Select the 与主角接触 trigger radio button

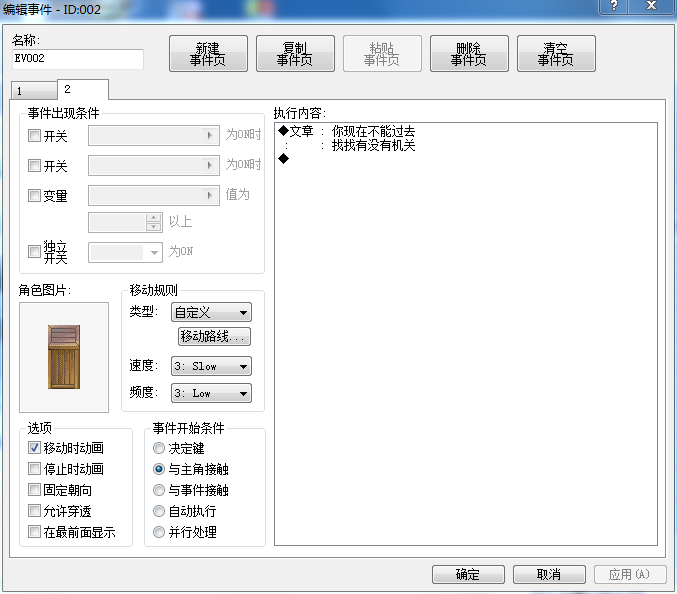coord(159,469)
